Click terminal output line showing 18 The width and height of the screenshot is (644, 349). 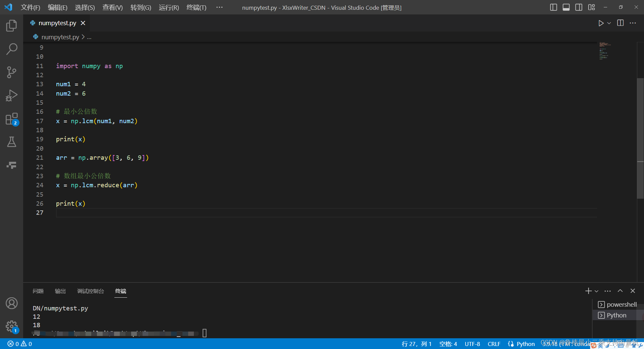tap(37, 325)
